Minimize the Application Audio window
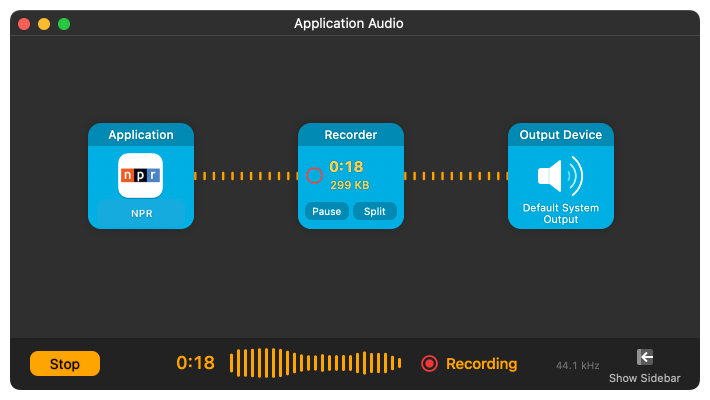 click(44, 24)
